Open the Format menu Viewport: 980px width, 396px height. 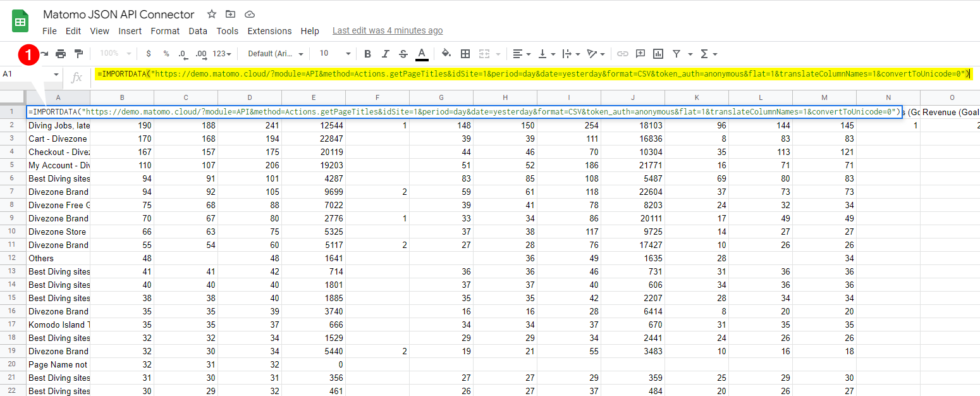click(165, 31)
